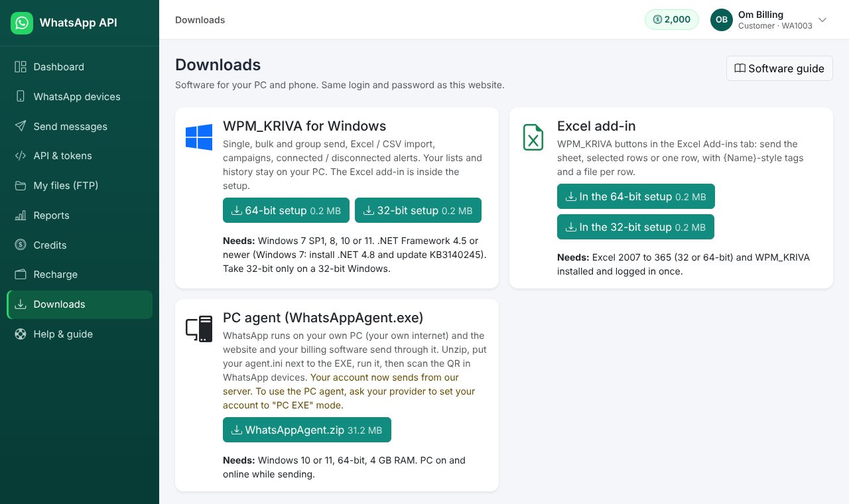The width and height of the screenshot is (849, 504).
Task: Click the Credits coin icon in sidebar
Action: tap(21, 245)
